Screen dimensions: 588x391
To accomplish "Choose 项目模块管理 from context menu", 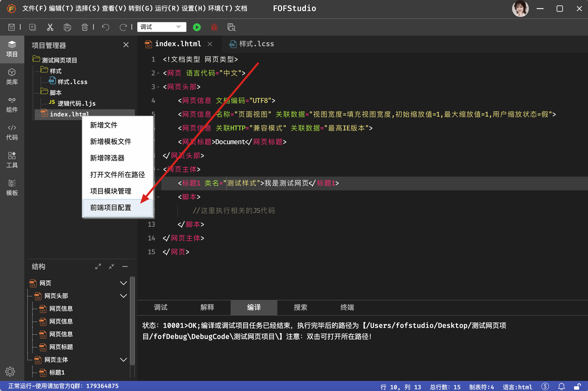I will pyautogui.click(x=117, y=191).
